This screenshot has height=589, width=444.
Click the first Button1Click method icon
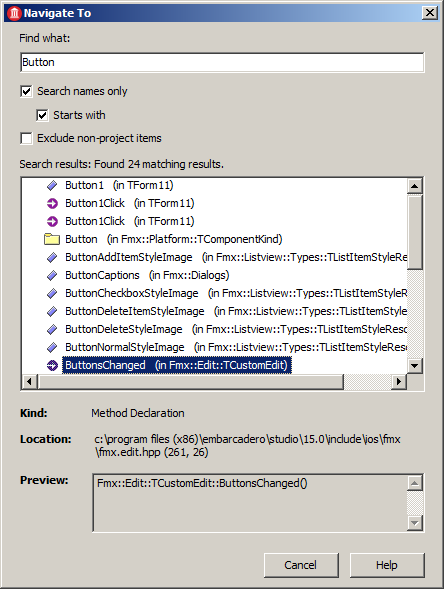(x=52, y=203)
